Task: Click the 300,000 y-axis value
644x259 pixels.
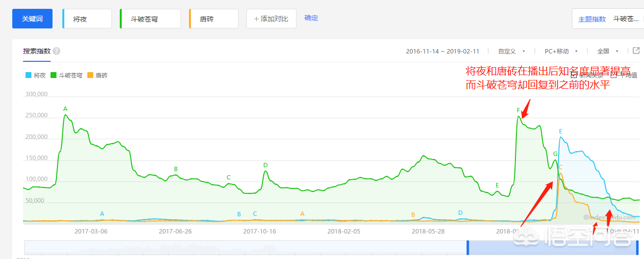Action: click(35, 94)
